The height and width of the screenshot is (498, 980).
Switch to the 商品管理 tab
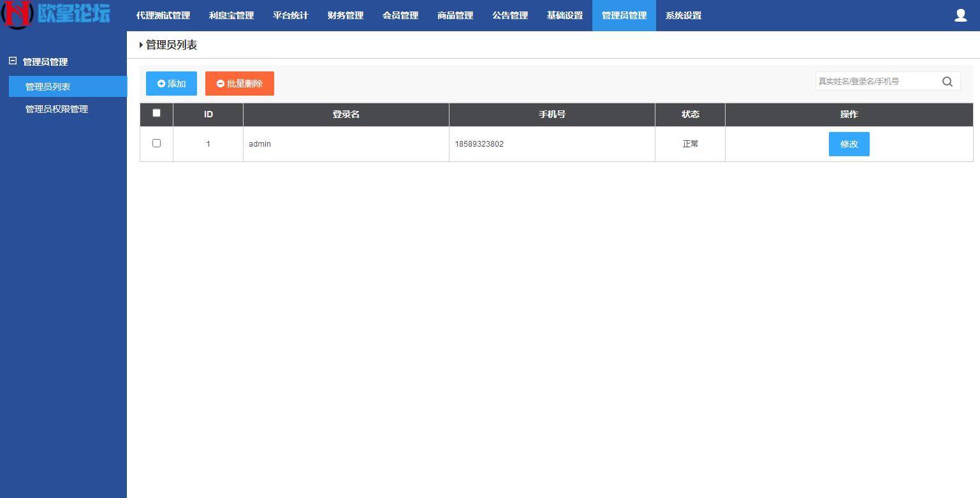[455, 15]
